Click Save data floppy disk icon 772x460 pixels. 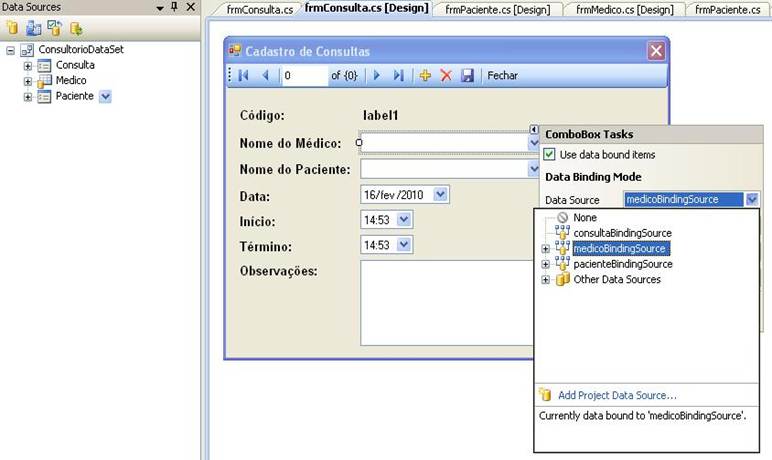(x=467, y=75)
